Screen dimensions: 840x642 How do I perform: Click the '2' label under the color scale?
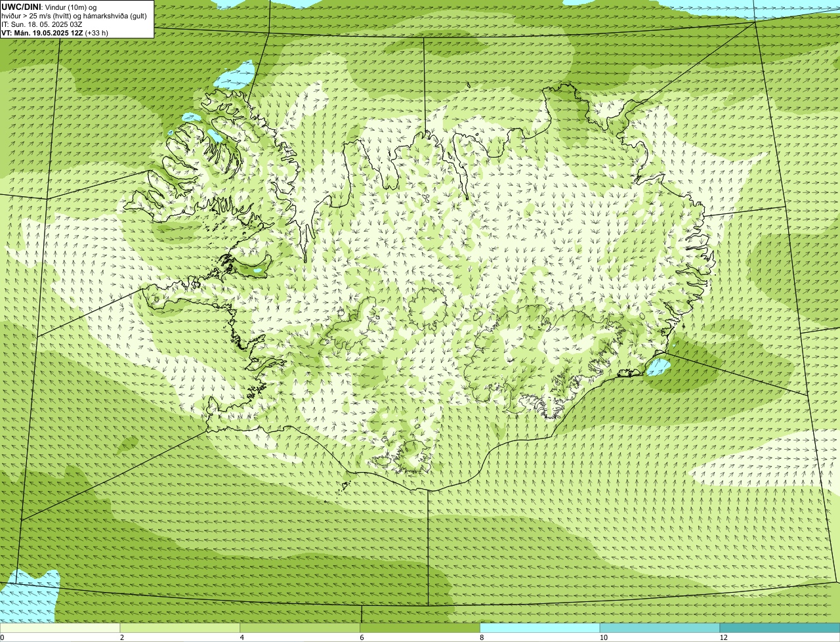tap(122, 637)
